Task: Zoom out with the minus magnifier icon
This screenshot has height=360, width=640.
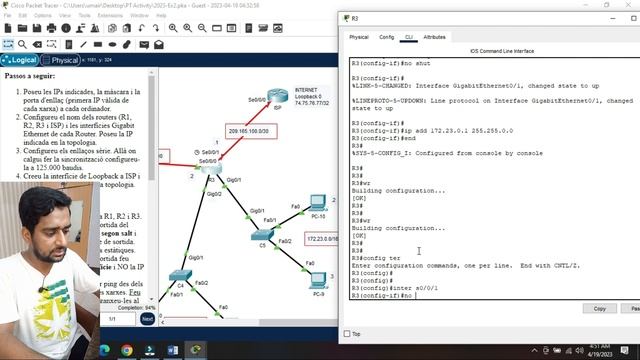Action: 202,28
